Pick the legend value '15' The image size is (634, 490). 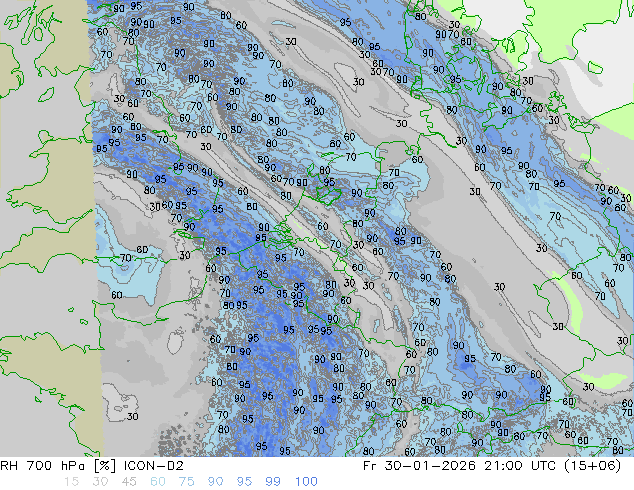[x=71, y=482]
